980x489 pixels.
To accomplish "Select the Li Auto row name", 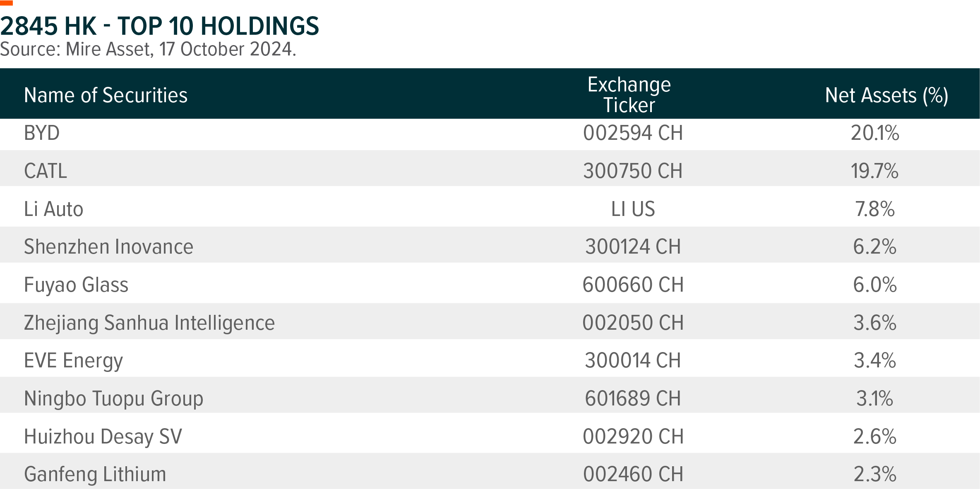I will (x=53, y=209).
